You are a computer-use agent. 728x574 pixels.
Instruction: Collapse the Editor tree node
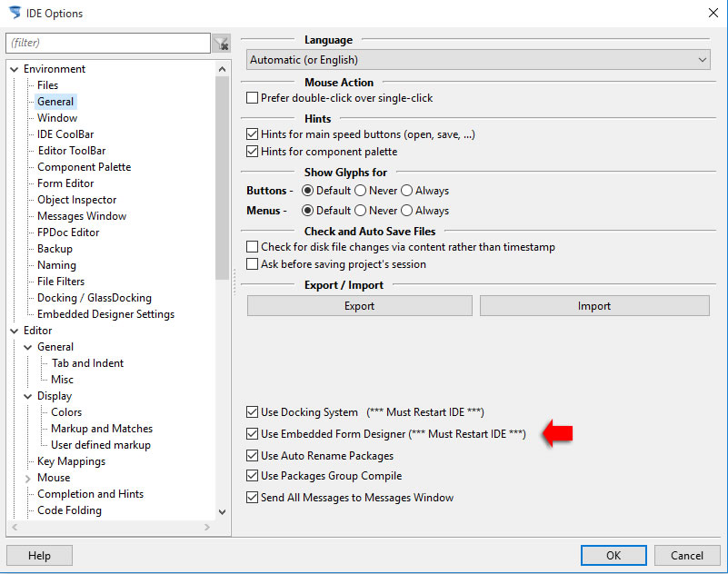(x=15, y=331)
